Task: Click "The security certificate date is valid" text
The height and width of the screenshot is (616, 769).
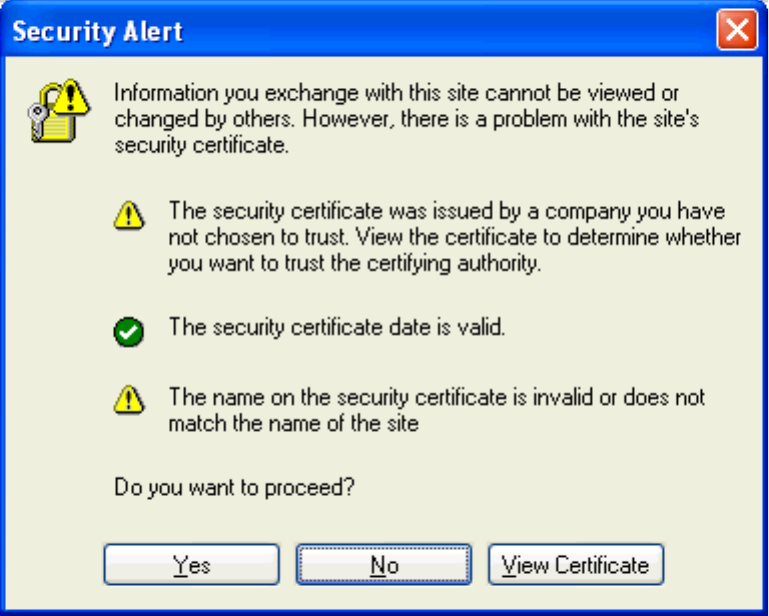Action: 336,328
